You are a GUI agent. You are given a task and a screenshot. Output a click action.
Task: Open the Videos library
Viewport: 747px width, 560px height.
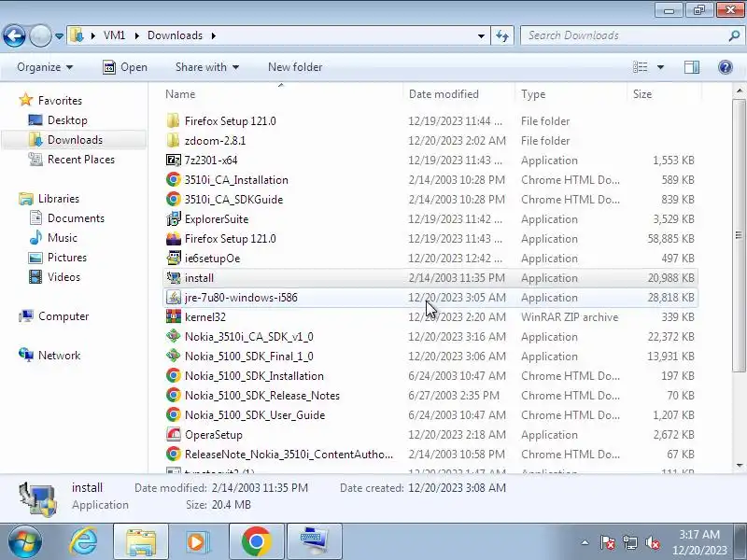63,276
